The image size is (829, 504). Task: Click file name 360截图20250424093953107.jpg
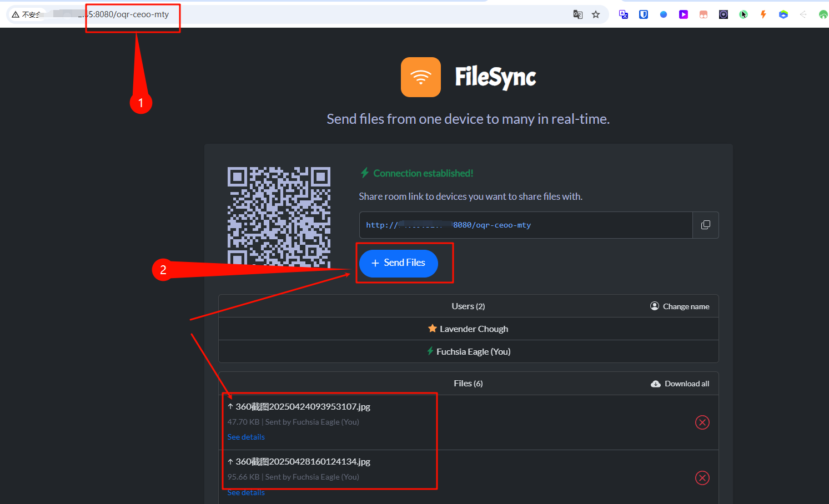(303, 406)
